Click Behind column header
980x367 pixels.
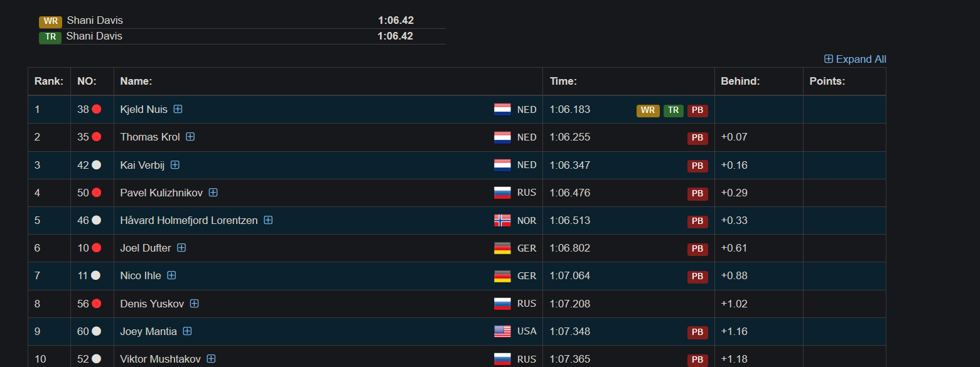tap(740, 82)
